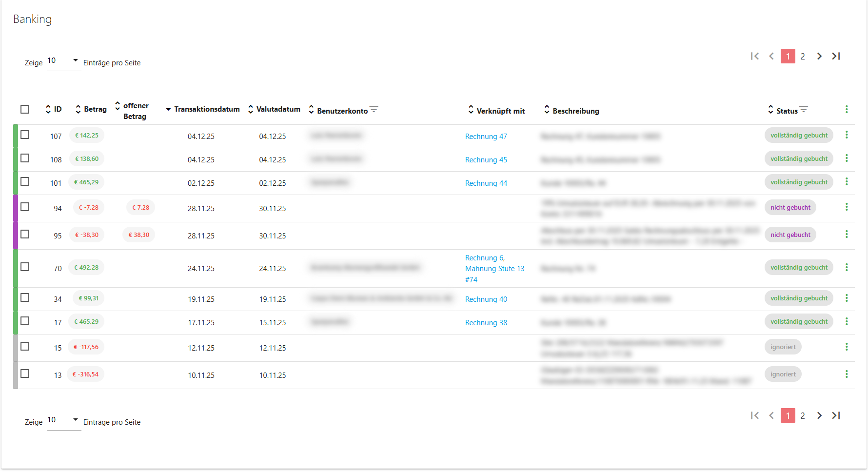The height and width of the screenshot is (472, 868).
Task: Select page 2 in bottom pagination
Action: (x=803, y=416)
